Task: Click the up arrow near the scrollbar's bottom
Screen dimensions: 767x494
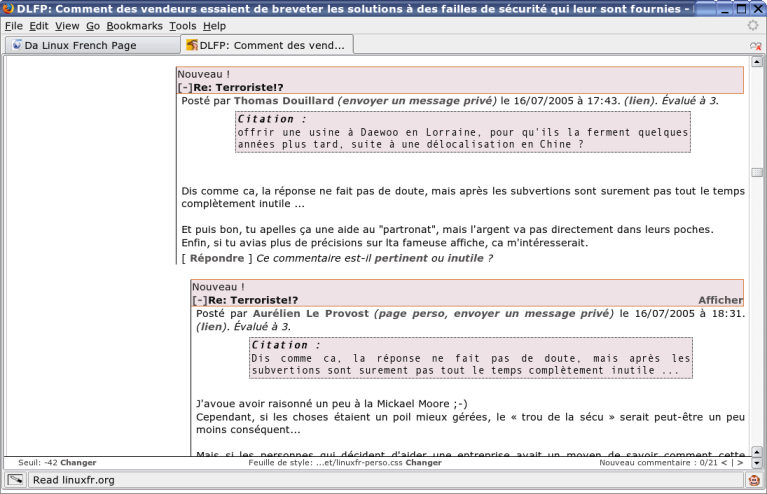Action: tap(757, 452)
